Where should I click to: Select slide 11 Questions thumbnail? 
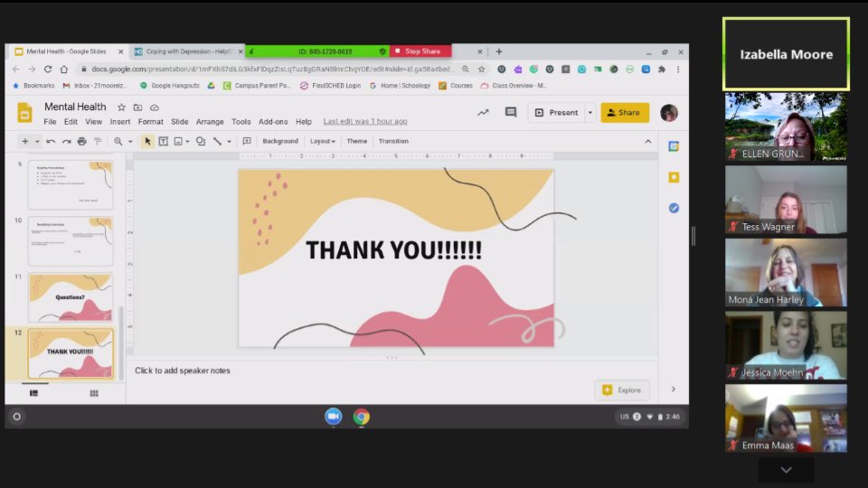[x=71, y=297]
